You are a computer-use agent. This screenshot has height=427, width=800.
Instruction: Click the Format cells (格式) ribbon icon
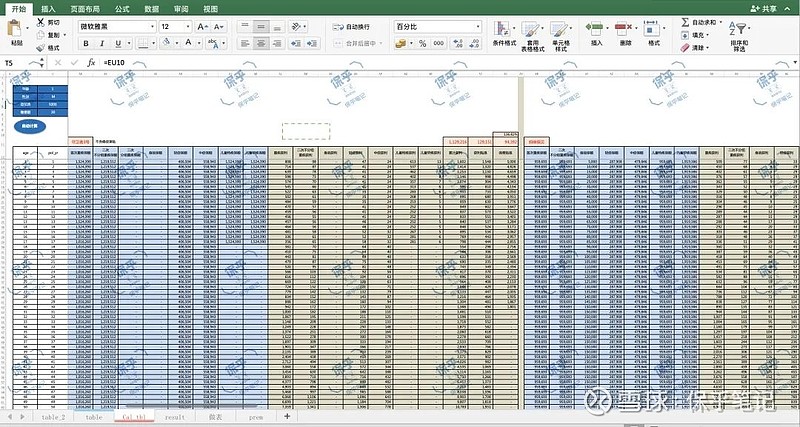pos(652,28)
